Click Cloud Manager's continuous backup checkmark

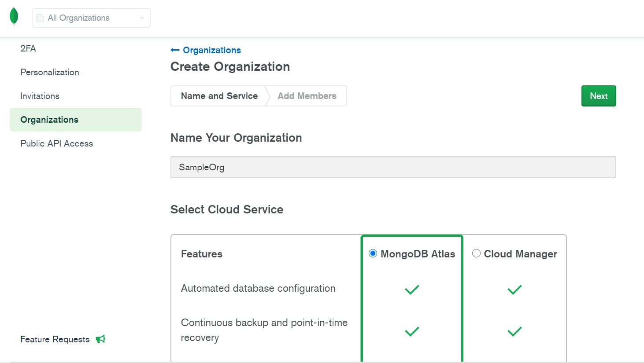[514, 331]
